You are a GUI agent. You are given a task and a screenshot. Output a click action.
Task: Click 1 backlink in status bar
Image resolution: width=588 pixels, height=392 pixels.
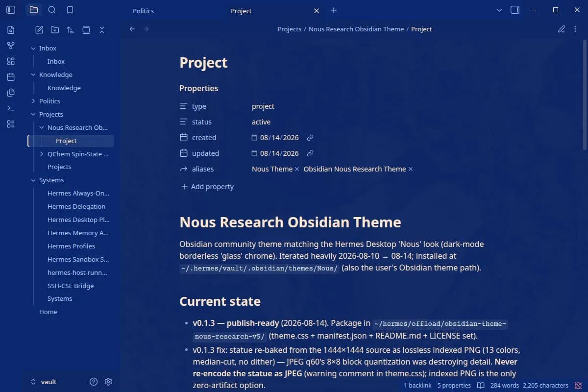tap(417, 386)
